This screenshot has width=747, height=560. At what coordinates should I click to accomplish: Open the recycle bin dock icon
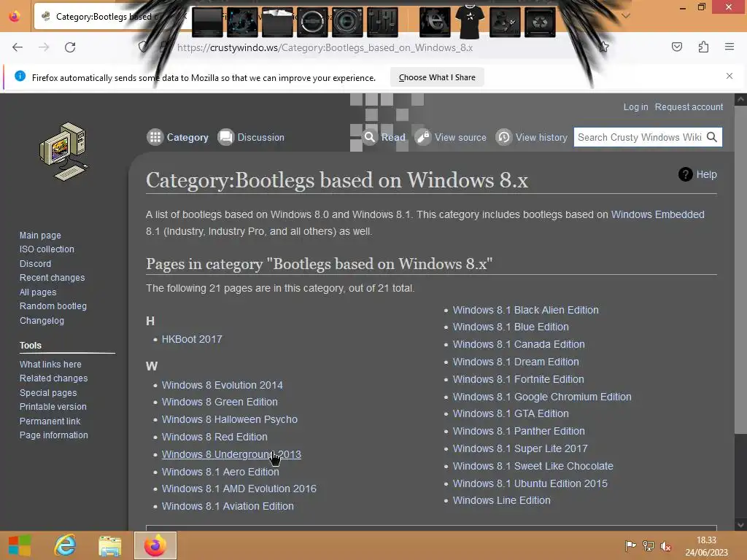click(x=540, y=22)
